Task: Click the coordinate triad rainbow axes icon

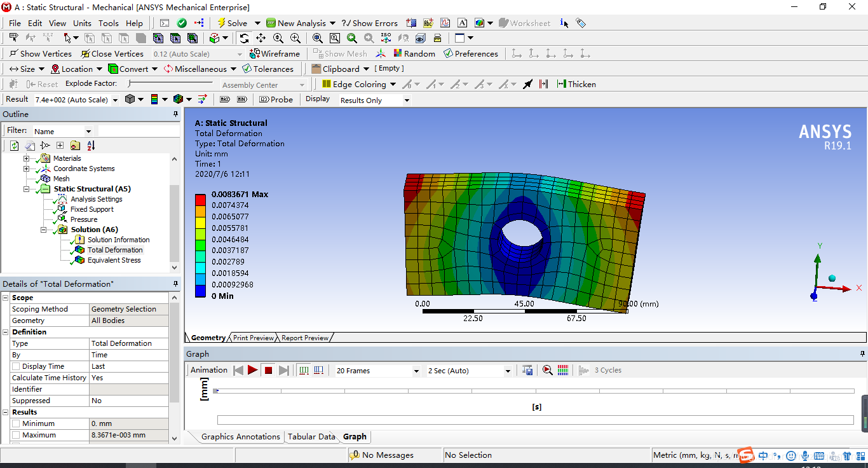Action: 380,53
